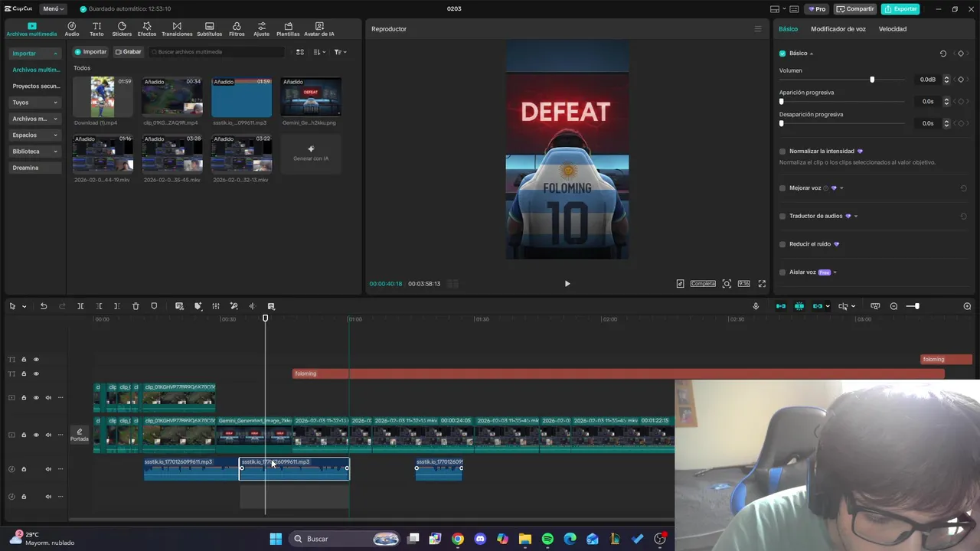Open Windows Start menu

pyautogui.click(x=276, y=539)
